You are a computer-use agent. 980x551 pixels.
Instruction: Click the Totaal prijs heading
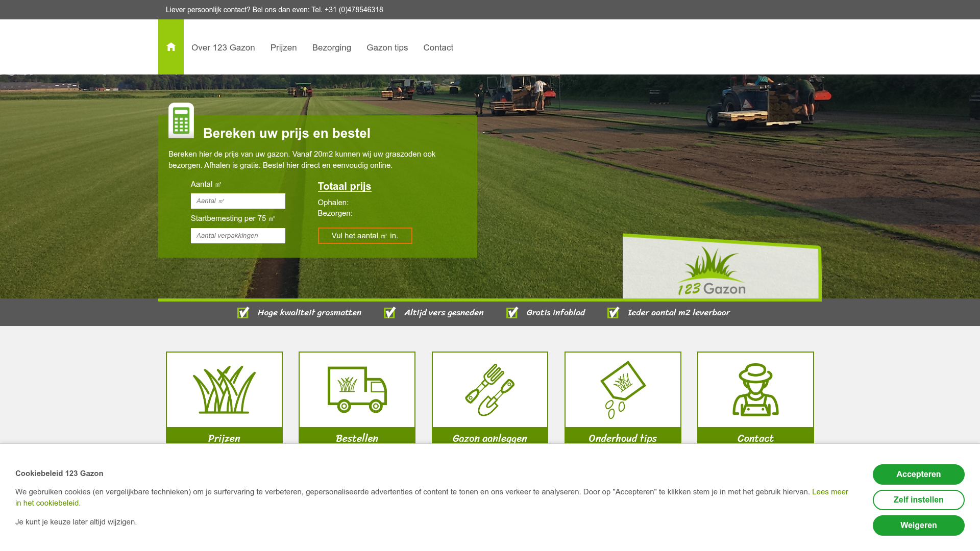(345, 186)
